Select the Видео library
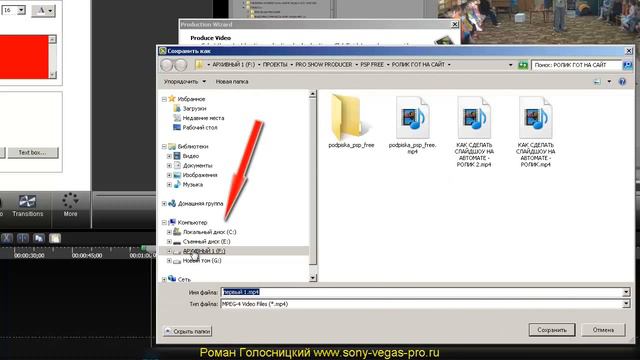This screenshot has width=640, height=360. coord(191,156)
